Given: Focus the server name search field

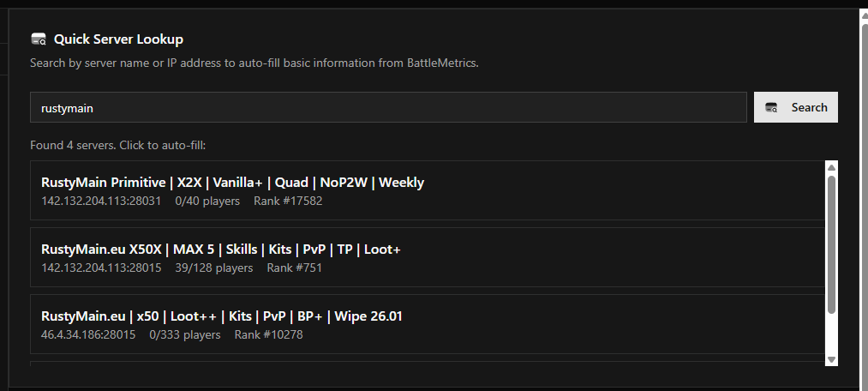Looking at the screenshot, I should pos(388,107).
